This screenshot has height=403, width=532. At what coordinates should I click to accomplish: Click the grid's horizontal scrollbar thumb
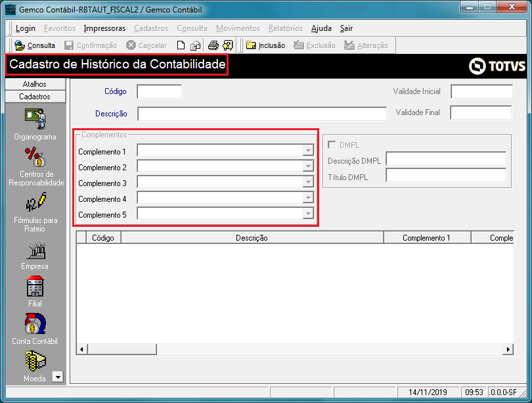(122, 349)
